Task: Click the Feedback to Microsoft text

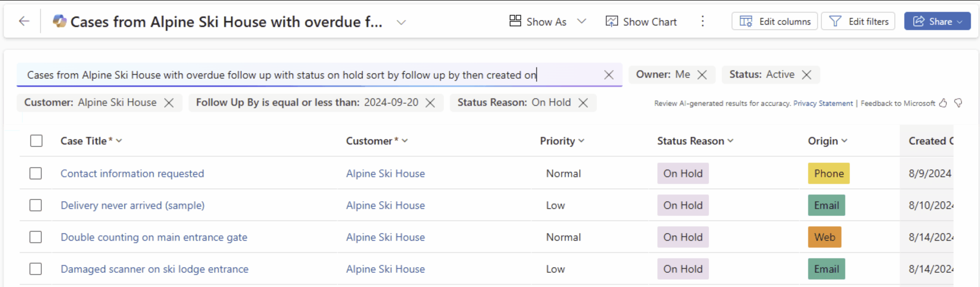Action: (898, 103)
